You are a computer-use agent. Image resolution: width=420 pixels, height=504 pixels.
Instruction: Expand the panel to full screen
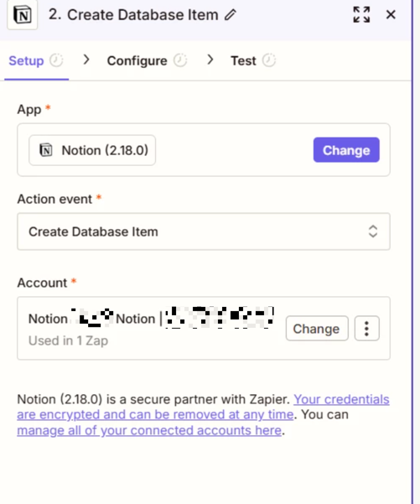(x=361, y=14)
